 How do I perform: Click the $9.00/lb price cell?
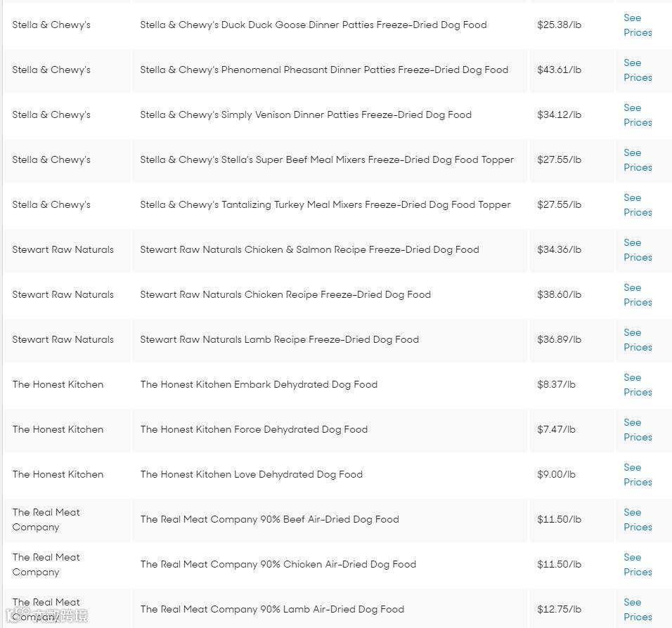(x=556, y=475)
